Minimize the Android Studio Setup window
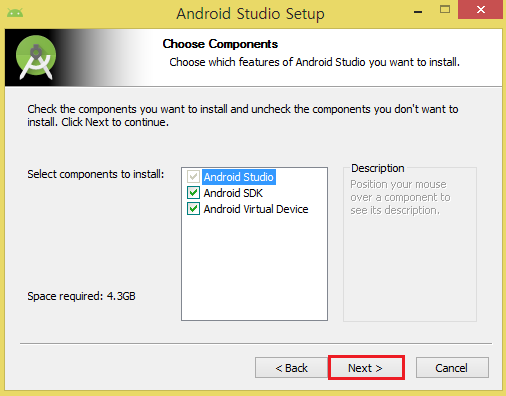The image size is (506, 396). click(x=418, y=12)
